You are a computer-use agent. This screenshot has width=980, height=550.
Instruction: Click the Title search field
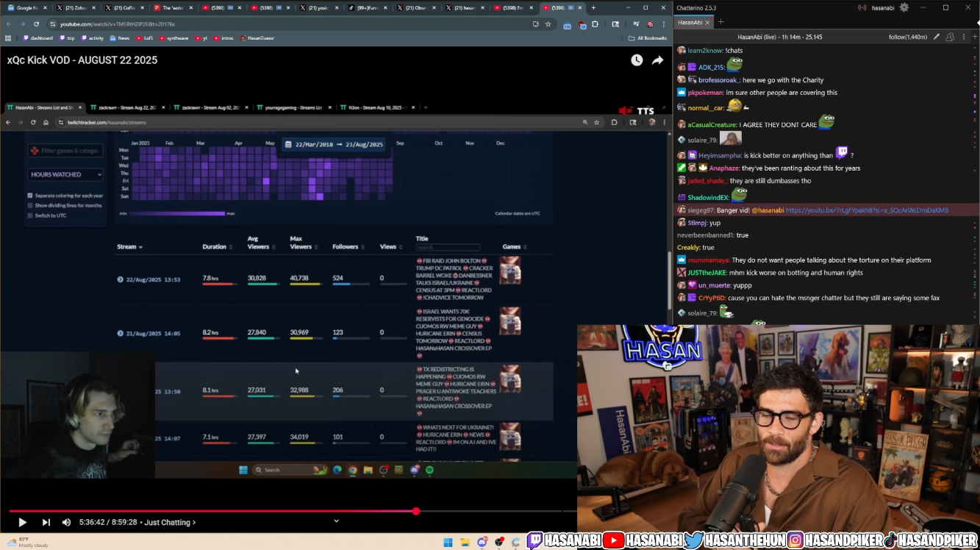click(x=448, y=248)
